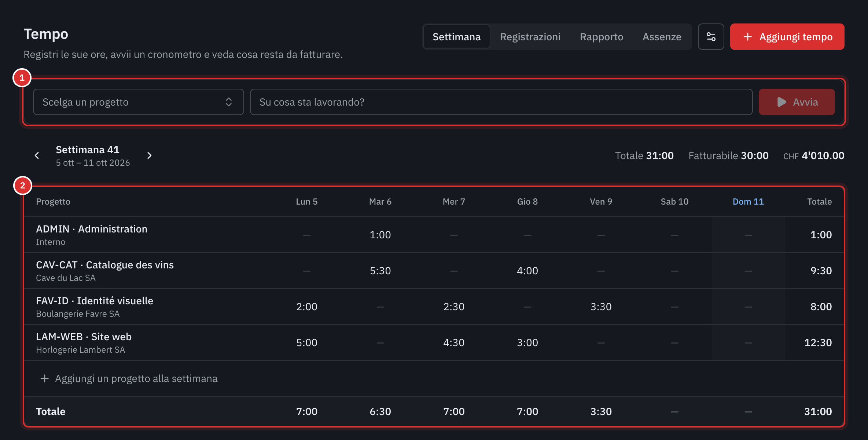Click the Dom 11 column header

(748, 202)
